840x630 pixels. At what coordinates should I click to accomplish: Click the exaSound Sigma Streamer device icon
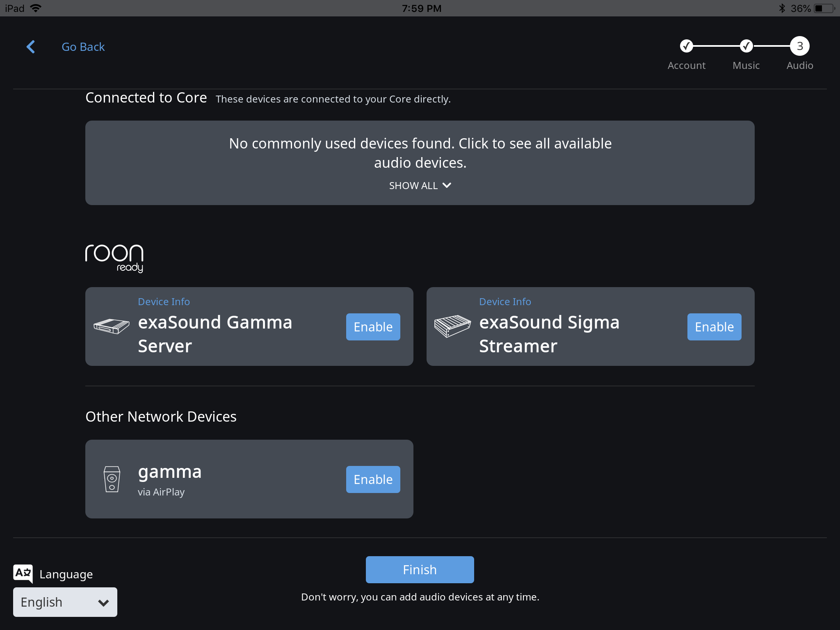click(452, 326)
